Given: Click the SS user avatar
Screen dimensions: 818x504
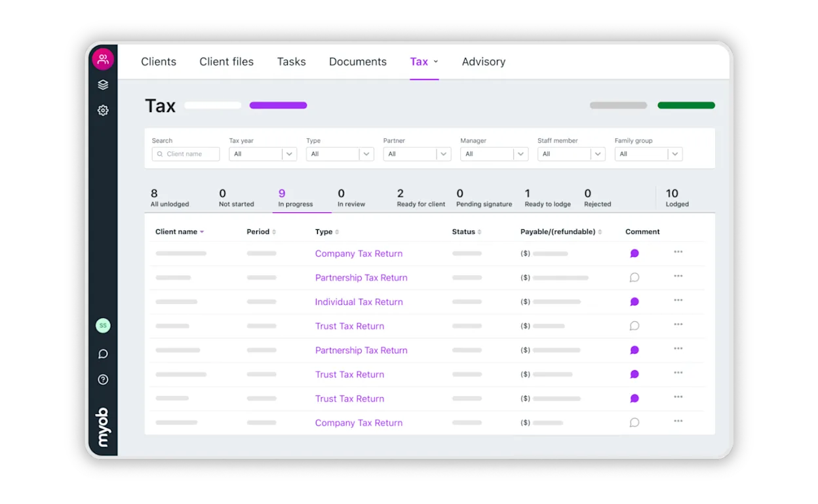Looking at the screenshot, I should pyautogui.click(x=103, y=325).
